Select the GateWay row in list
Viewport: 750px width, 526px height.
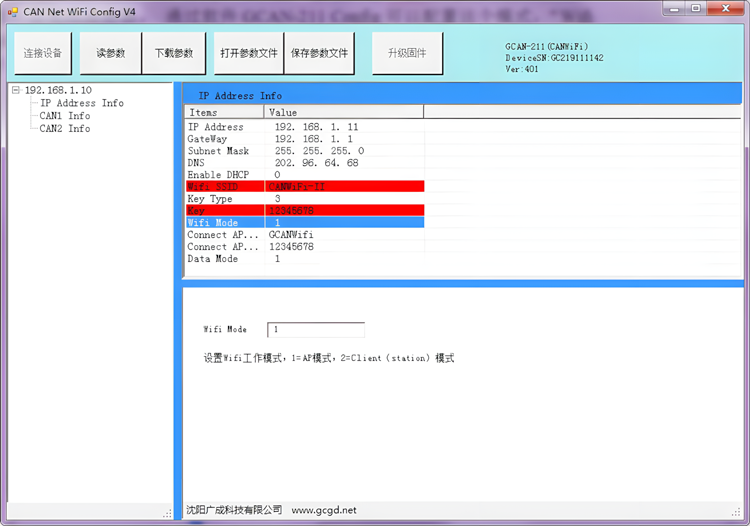point(207,139)
